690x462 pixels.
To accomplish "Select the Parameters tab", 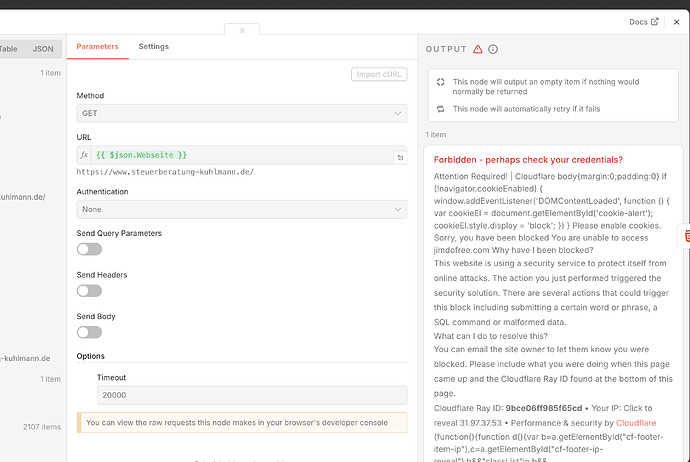I will (97, 47).
